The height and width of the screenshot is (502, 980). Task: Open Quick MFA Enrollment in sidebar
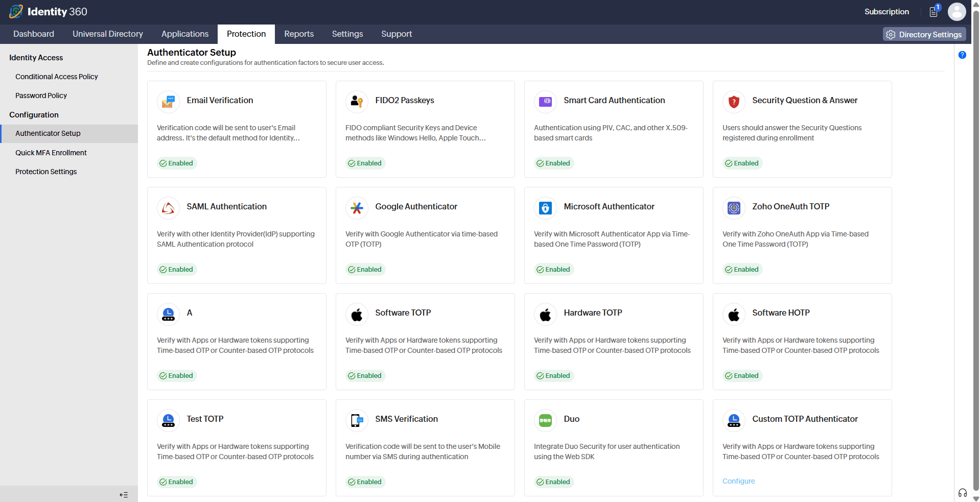(x=51, y=153)
